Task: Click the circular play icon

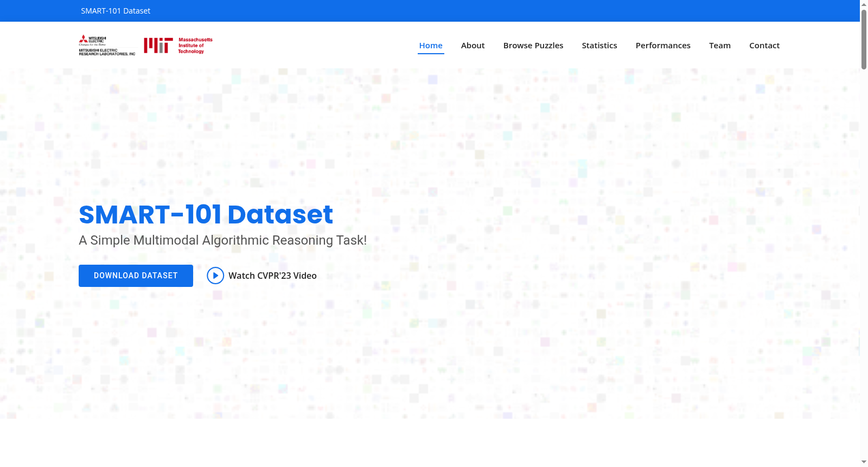Action: [215, 276]
